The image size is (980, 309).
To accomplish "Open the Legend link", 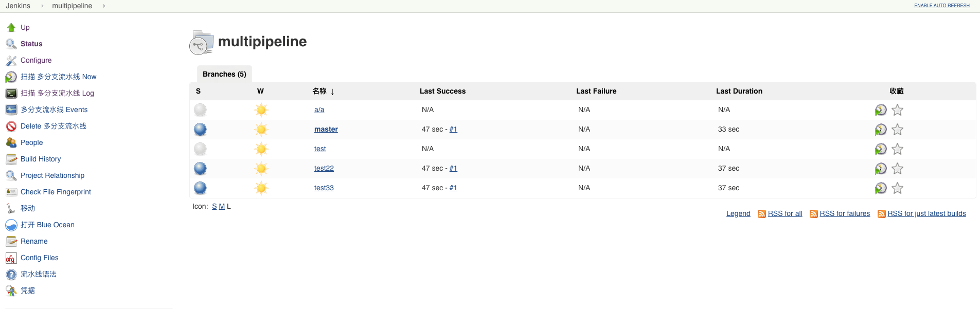I will pos(738,213).
